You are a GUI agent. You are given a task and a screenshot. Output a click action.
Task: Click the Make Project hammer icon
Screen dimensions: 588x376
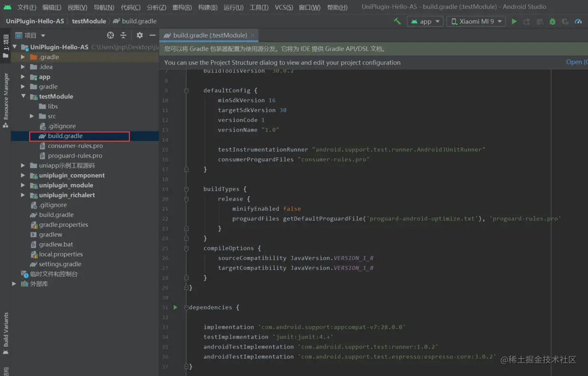[x=397, y=21]
